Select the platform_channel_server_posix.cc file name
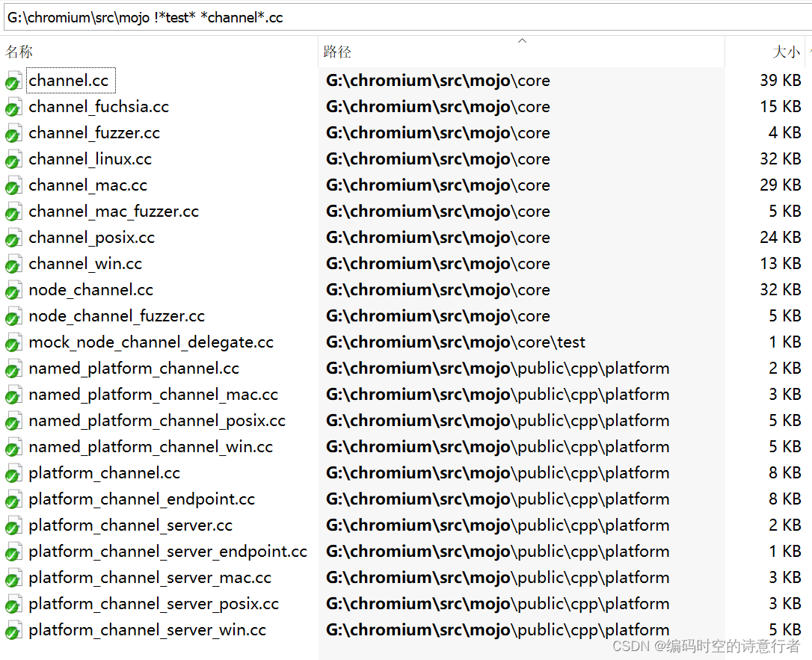 [154, 603]
